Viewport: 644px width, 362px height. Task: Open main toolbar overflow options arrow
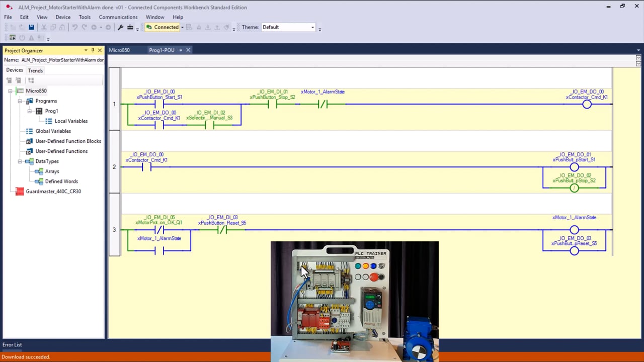(137, 29)
